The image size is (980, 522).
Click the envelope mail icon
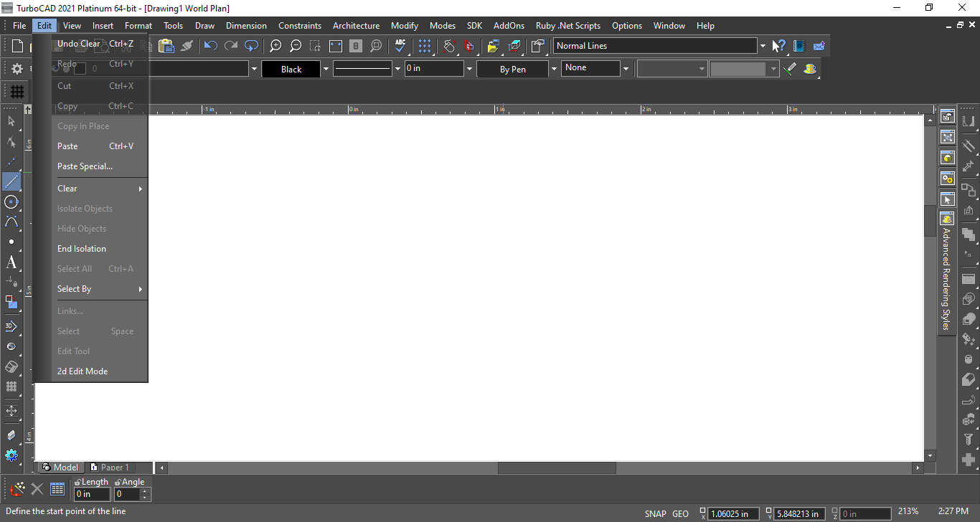[x=819, y=46]
